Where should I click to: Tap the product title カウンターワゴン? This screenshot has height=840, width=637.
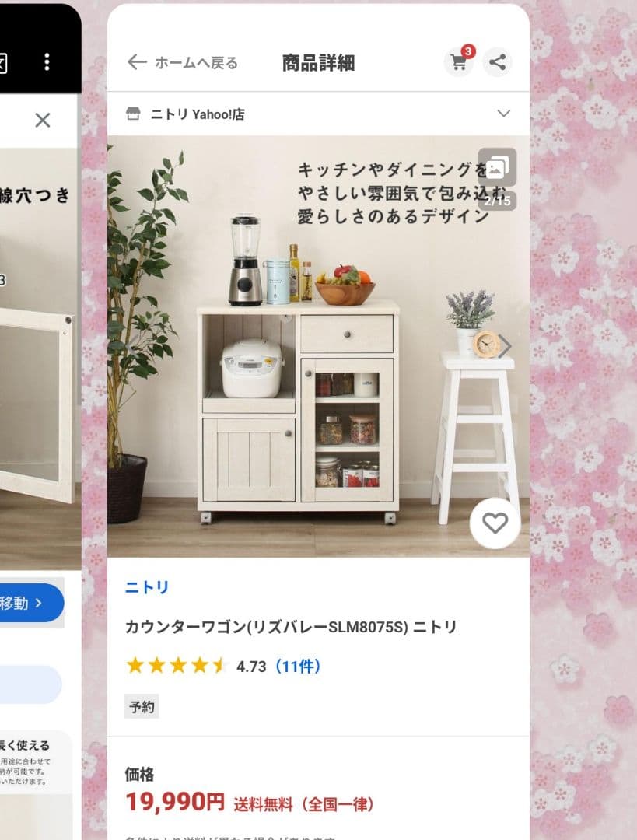click(x=290, y=627)
